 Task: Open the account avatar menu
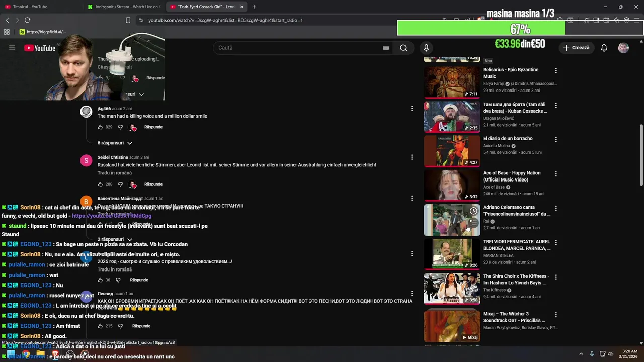pos(623,48)
